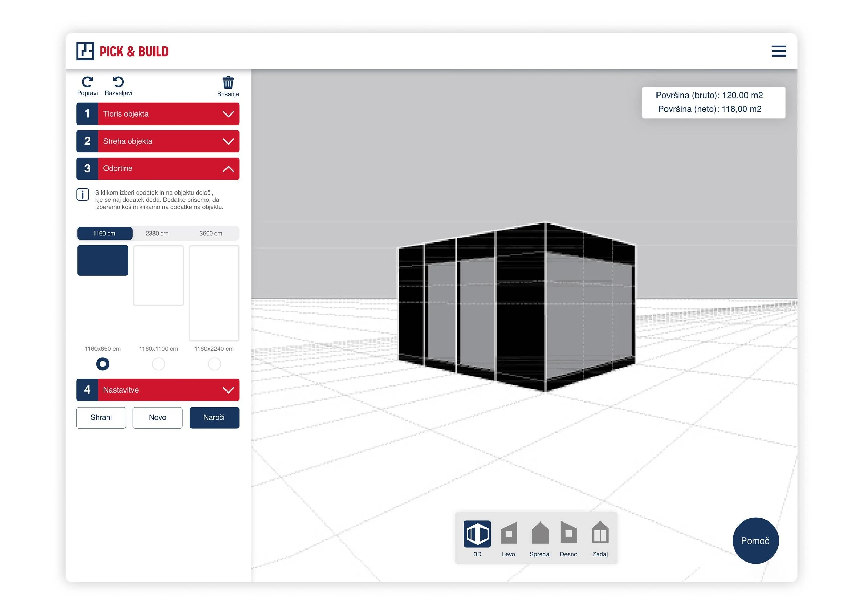Click the Popravi redo icon
The width and height of the screenshot is (862, 616).
coord(87,82)
